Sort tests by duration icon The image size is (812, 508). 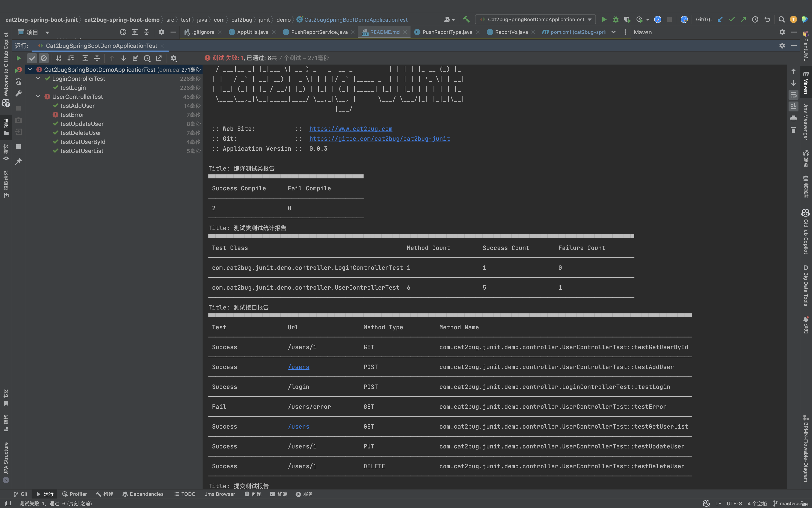pyautogui.click(x=71, y=58)
